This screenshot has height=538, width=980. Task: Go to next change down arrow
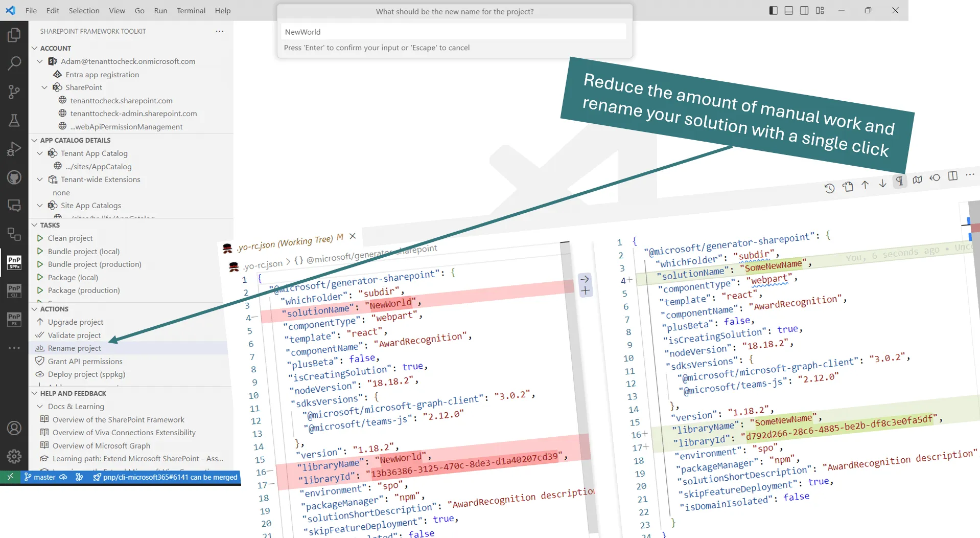(x=882, y=184)
